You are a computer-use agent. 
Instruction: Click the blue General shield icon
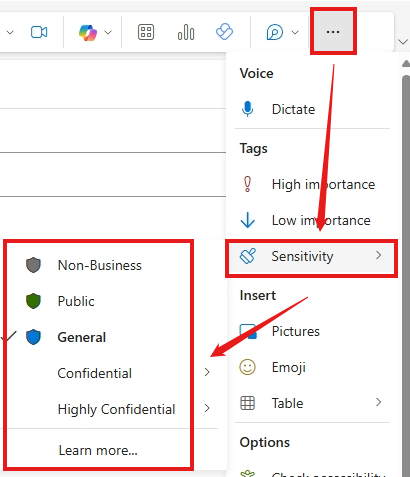(x=33, y=337)
